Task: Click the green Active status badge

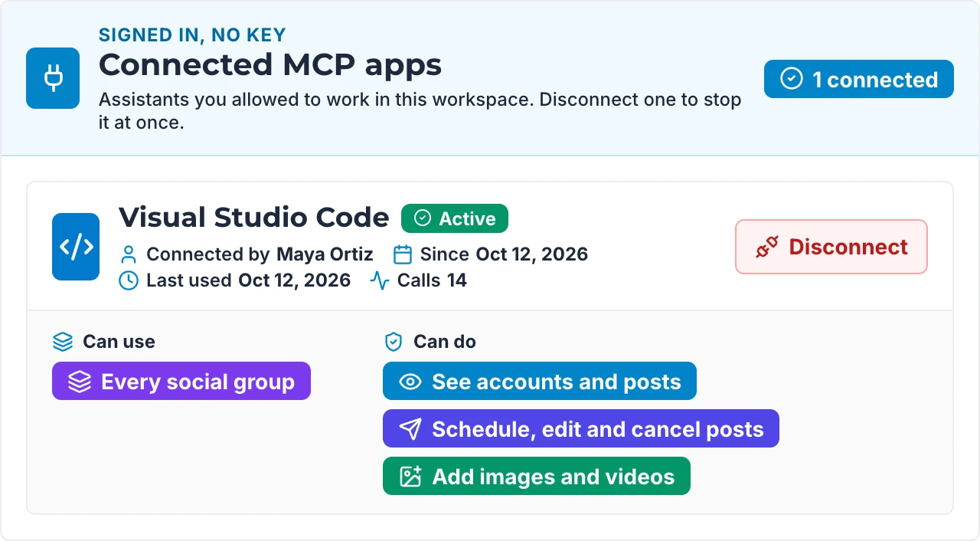Action: 455,218
